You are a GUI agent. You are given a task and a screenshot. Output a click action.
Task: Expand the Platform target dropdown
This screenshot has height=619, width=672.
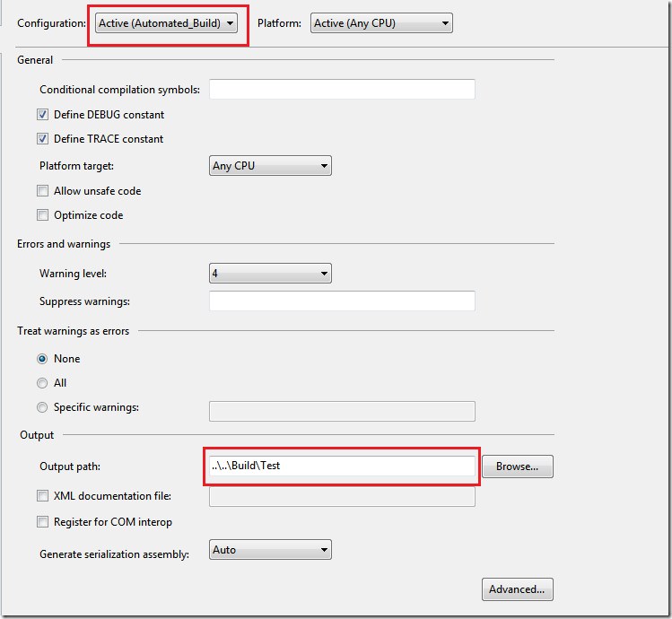tap(270, 166)
